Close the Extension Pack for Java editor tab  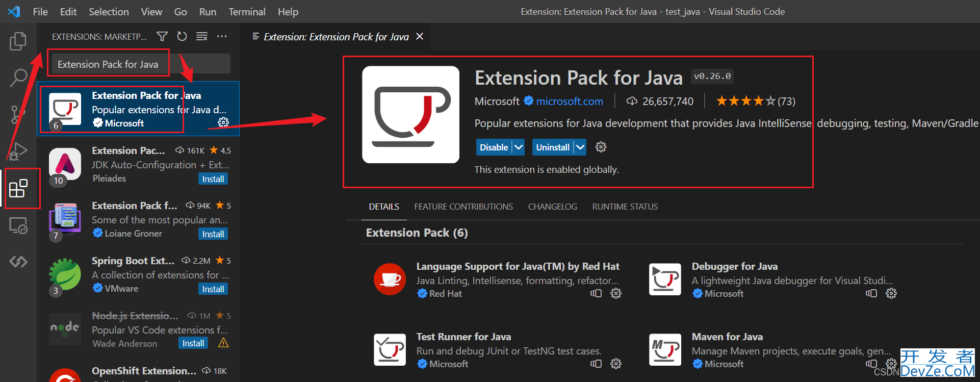[420, 36]
